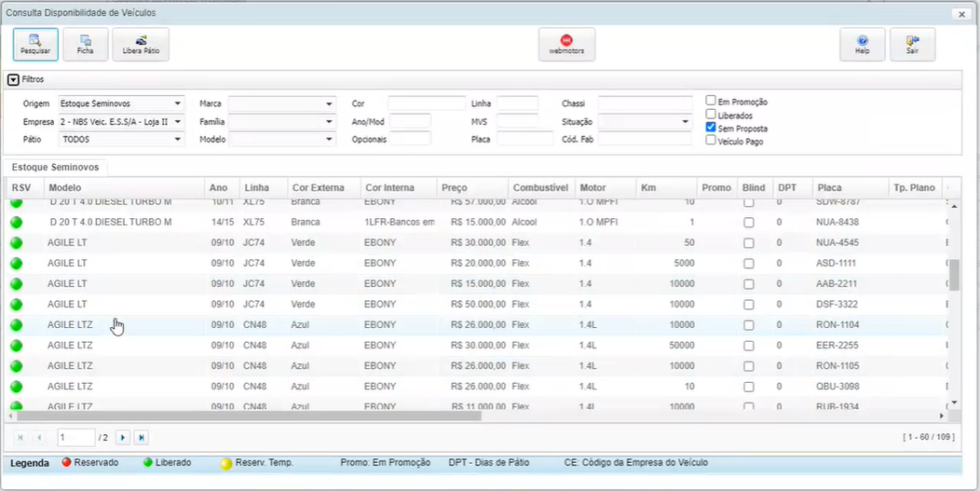Click the Placa filter input field
Screen dimensions: 980x491
(525, 139)
